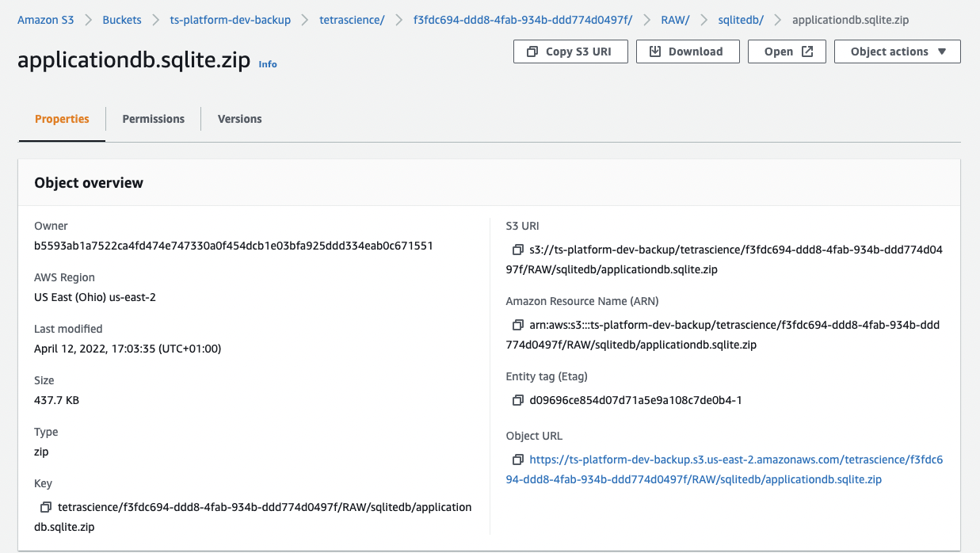Image resolution: width=980 pixels, height=553 pixels.
Task: Click the Copy S3 URI button
Action: pyautogui.click(x=570, y=51)
